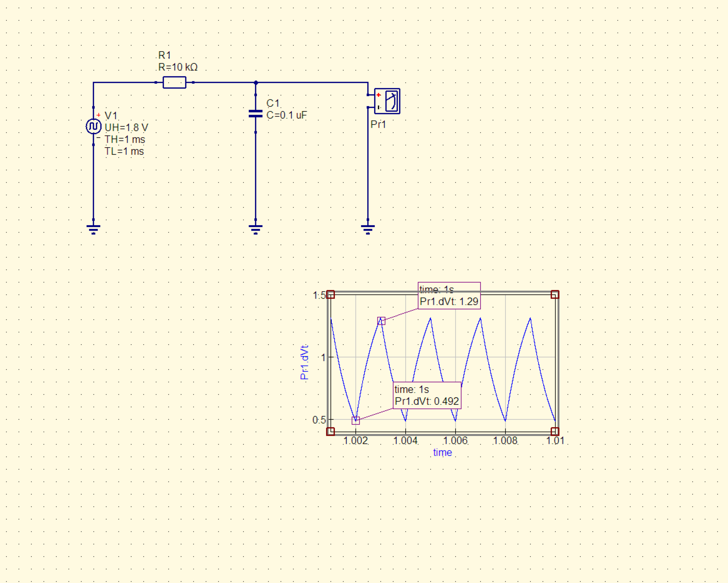Viewport: 728px width, 583px height.
Task: Click the marker square at the waveform peak
Action: point(381,321)
